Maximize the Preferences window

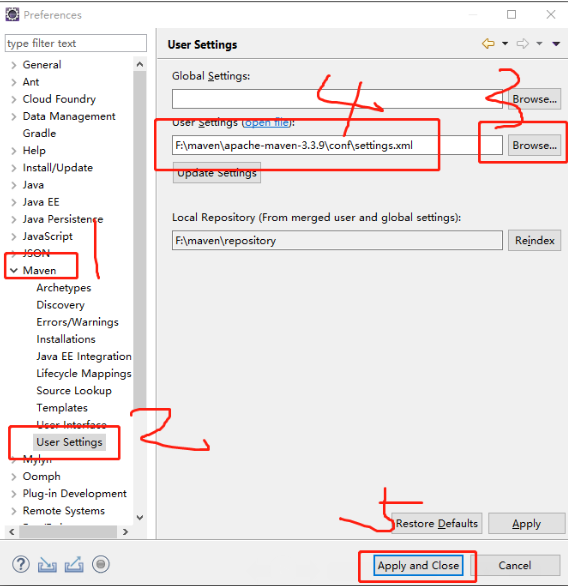point(511,15)
